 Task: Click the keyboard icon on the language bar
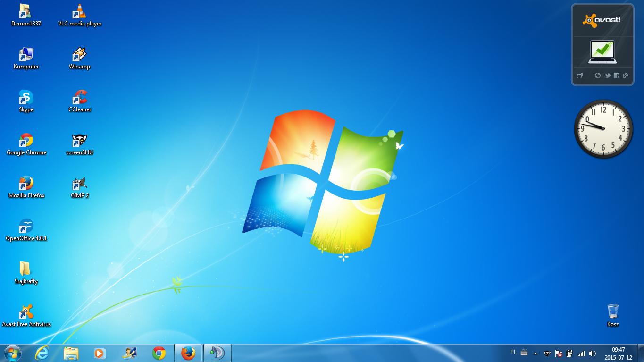(x=524, y=353)
